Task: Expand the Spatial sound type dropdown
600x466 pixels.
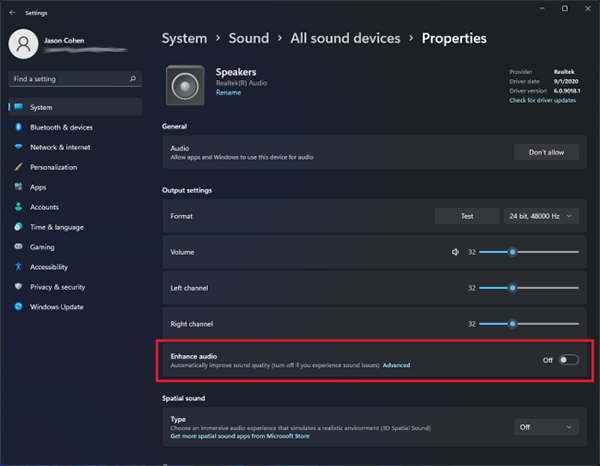Action: click(x=546, y=427)
